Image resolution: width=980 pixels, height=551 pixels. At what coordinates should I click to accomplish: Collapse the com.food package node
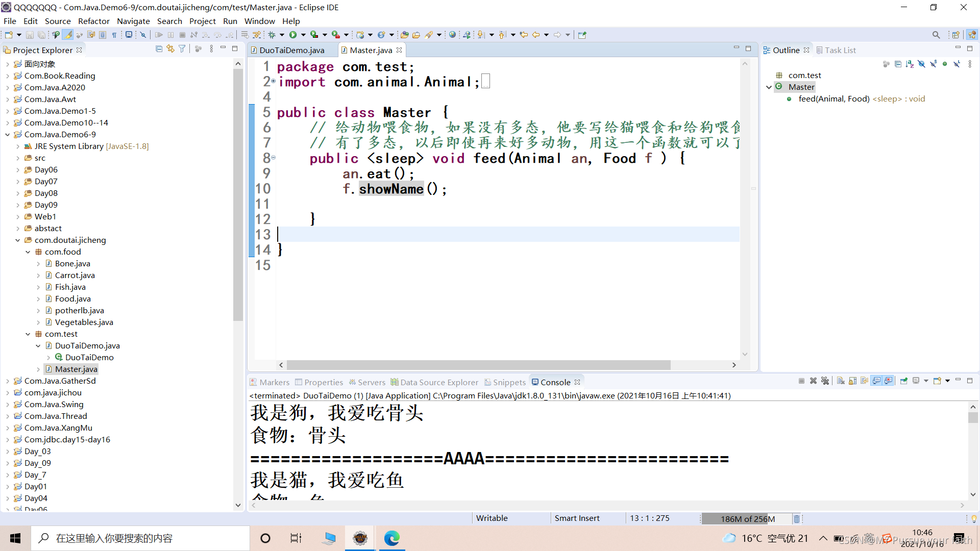coord(28,252)
